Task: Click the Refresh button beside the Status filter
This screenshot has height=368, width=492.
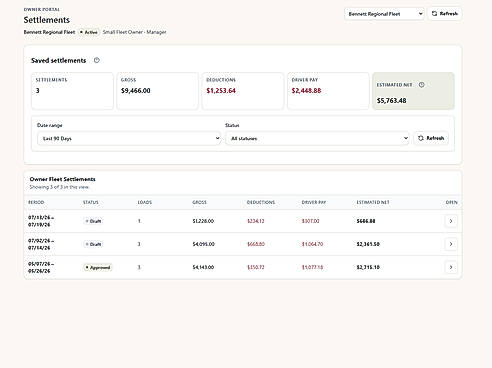Action: point(431,138)
